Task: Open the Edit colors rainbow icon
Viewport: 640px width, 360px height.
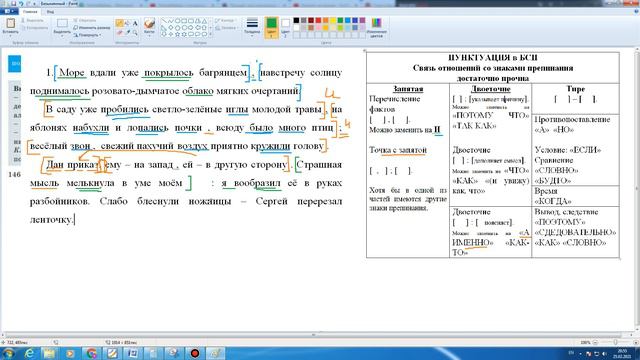Action: (376, 23)
